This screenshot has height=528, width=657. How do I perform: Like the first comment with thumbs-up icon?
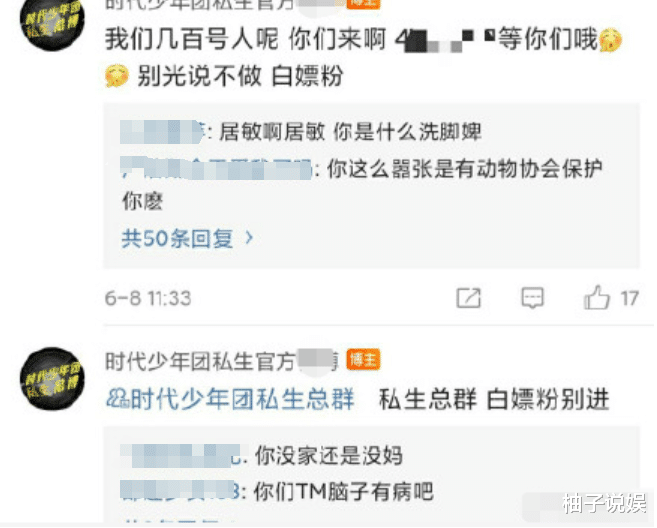pos(597,297)
